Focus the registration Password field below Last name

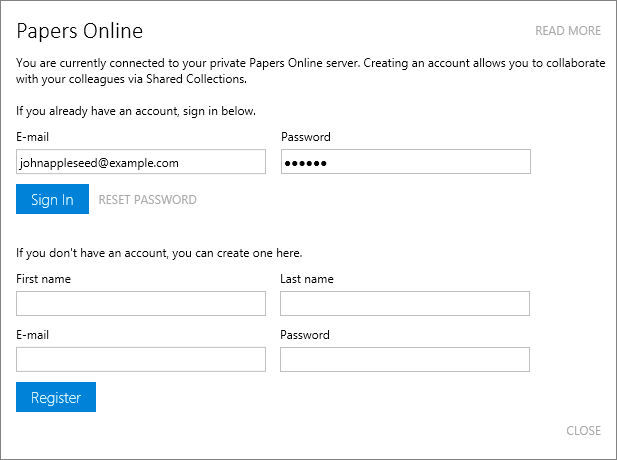(405, 359)
